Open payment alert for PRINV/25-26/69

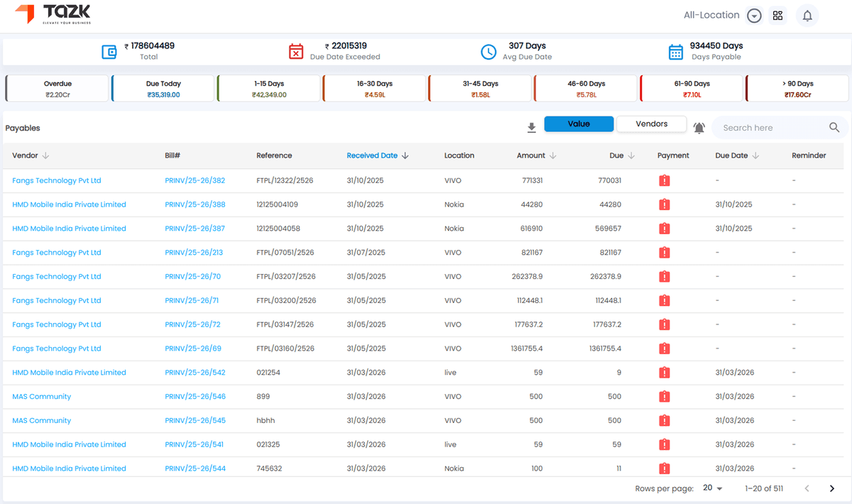665,349
